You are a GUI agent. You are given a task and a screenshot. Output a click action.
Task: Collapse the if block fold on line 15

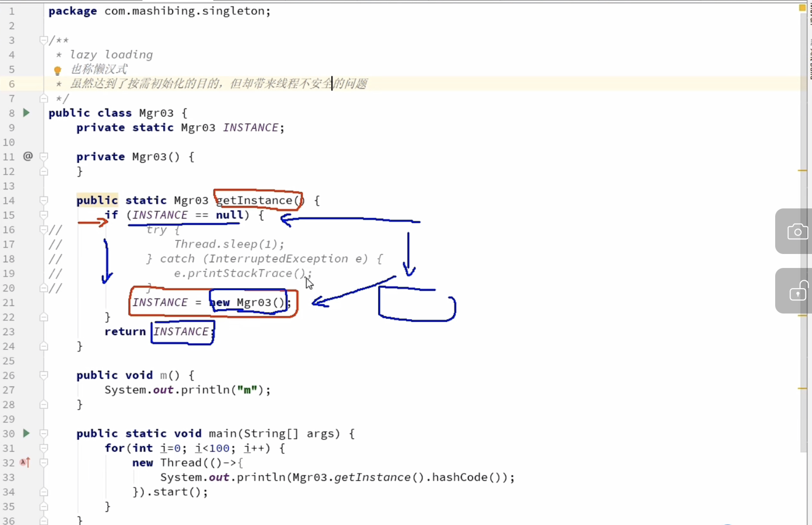coord(44,215)
